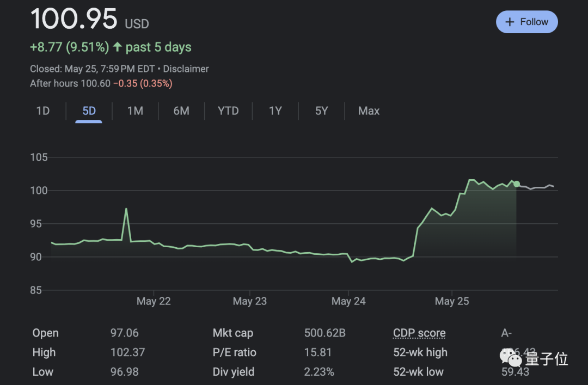The width and height of the screenshot is (588, 385).
Task: Select the 5D chart range tab
Action: pos(89,111)
